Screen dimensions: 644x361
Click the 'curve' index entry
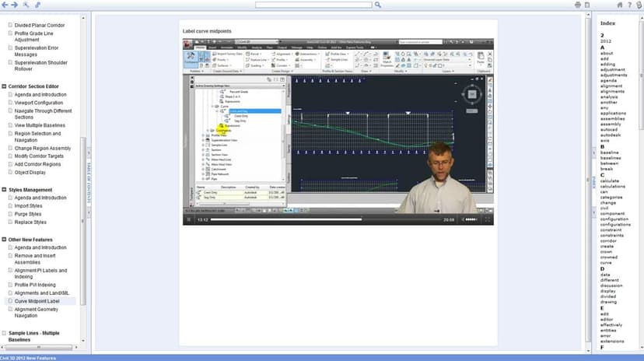pos(606,262)
